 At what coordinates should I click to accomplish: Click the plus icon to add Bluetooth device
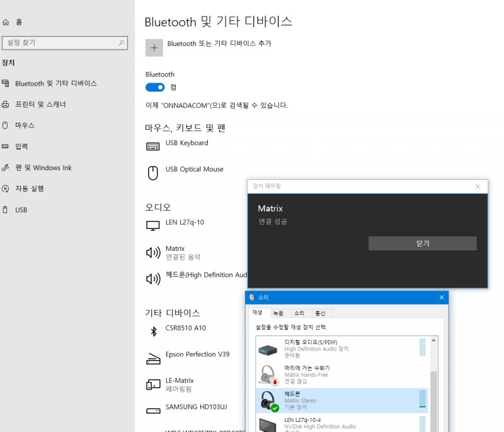tap(154, 48)
